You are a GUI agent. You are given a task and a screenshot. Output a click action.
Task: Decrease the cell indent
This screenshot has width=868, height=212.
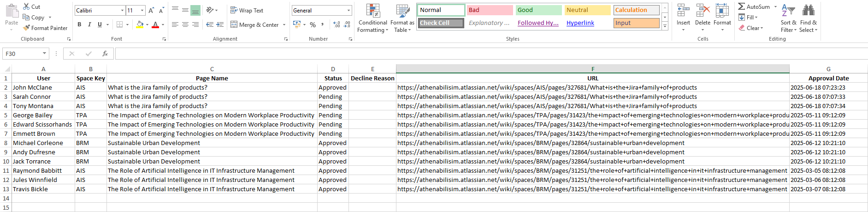tap(210, 24)
